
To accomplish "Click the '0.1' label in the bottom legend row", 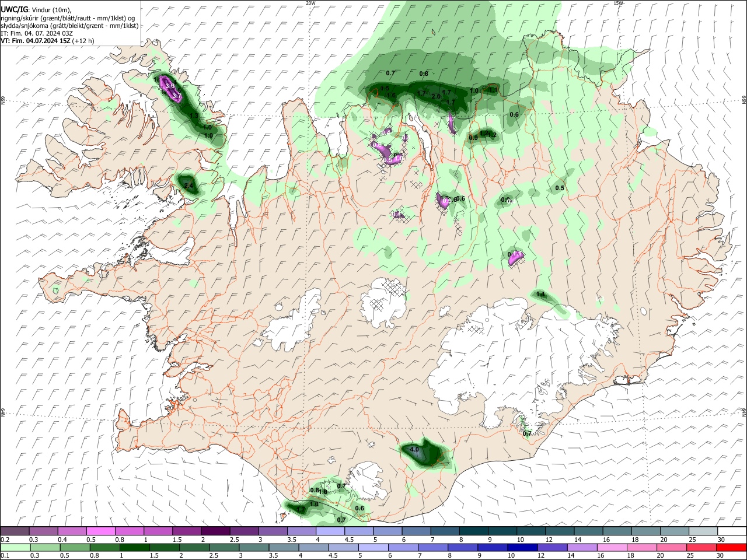I will 5,556.
